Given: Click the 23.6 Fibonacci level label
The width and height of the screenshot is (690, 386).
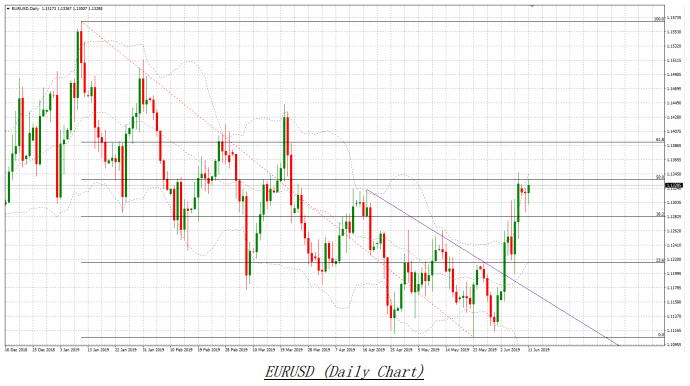Looking at the screenshot, I should point(660,260).
